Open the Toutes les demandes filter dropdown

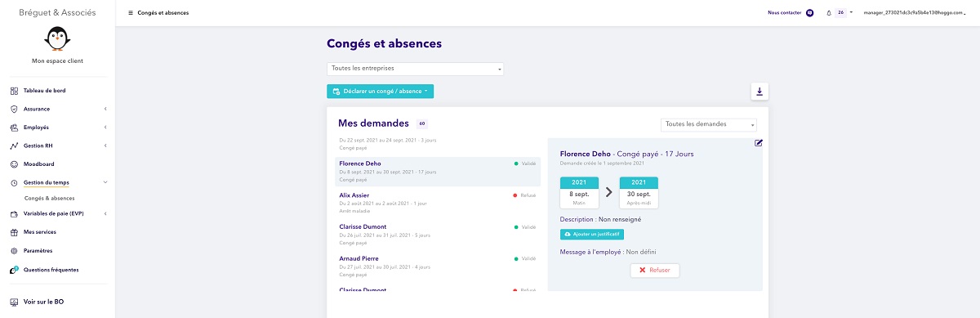(709, 124)
